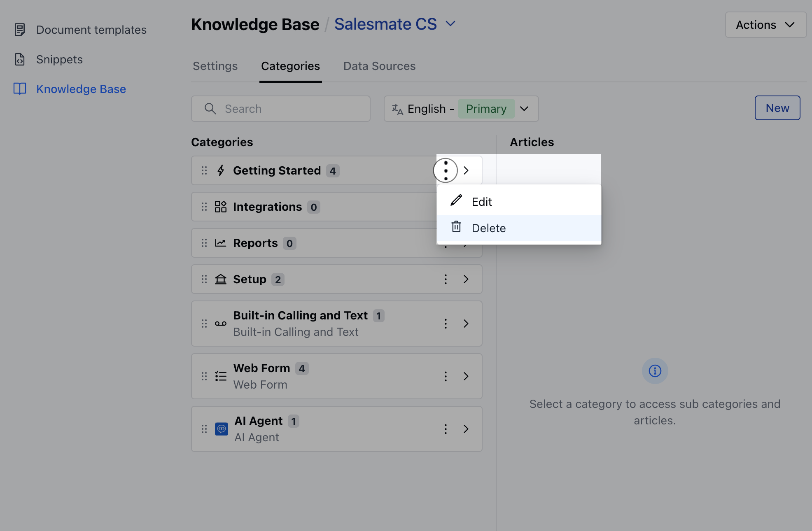This screenshot has width=812, height=531.
Task: Switch to the Settings tab
Action: [x=215, y=66]
